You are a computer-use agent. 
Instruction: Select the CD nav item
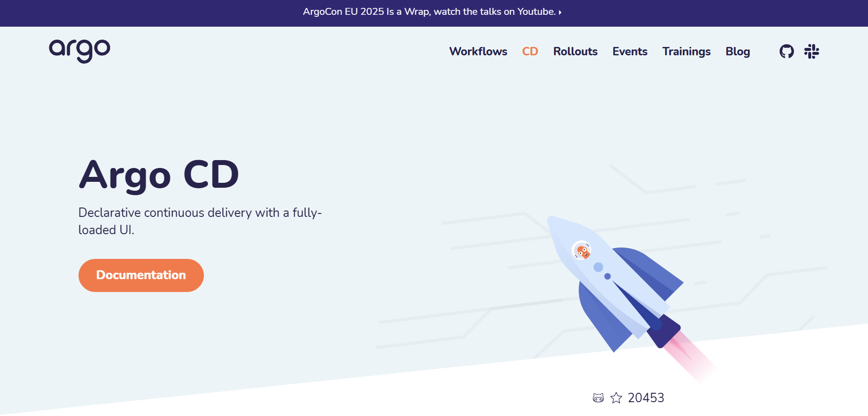[530, 51]
